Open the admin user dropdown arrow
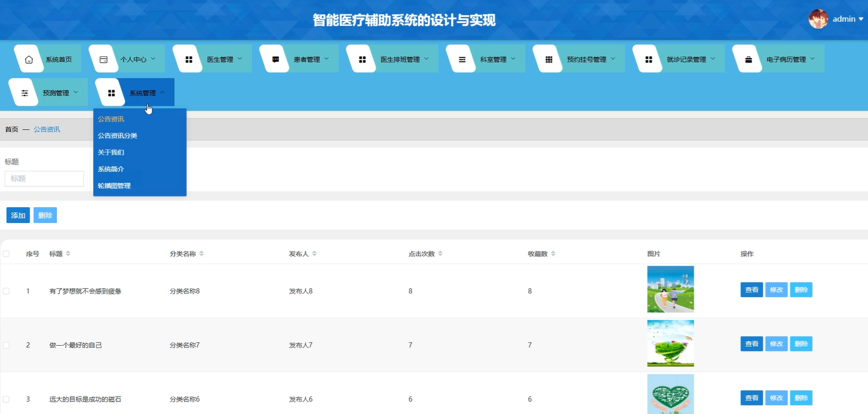868x414 pixels. click(861, 19)
